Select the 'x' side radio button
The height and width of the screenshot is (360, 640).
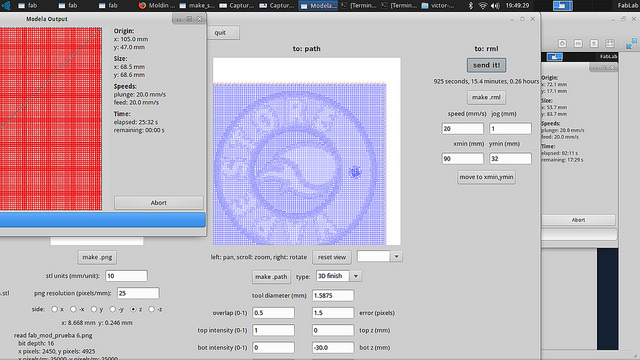click(54, 309)
